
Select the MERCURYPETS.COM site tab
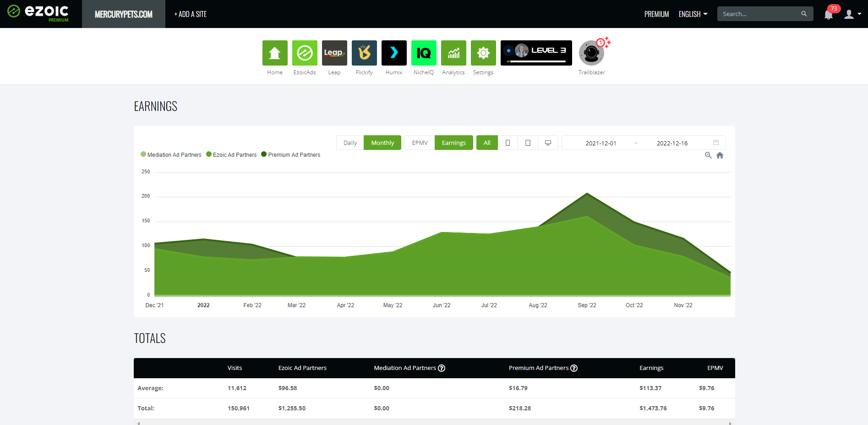point(124,14)
